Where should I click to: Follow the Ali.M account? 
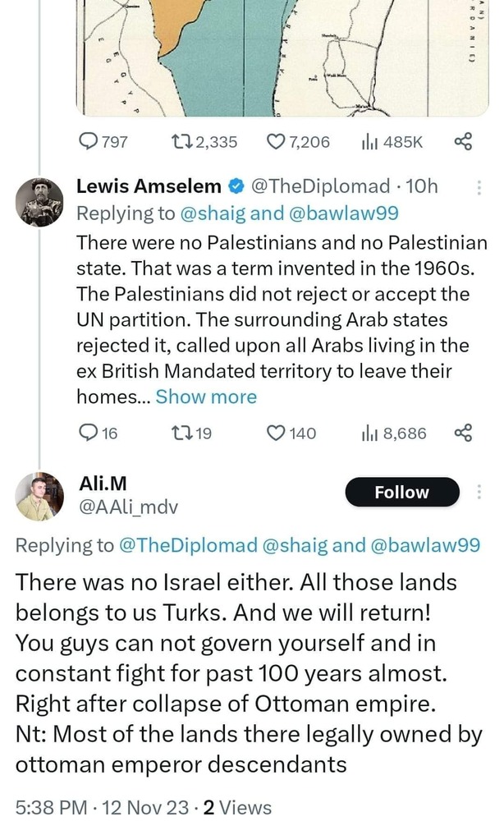pyautogui.click(x=401, y=493)
